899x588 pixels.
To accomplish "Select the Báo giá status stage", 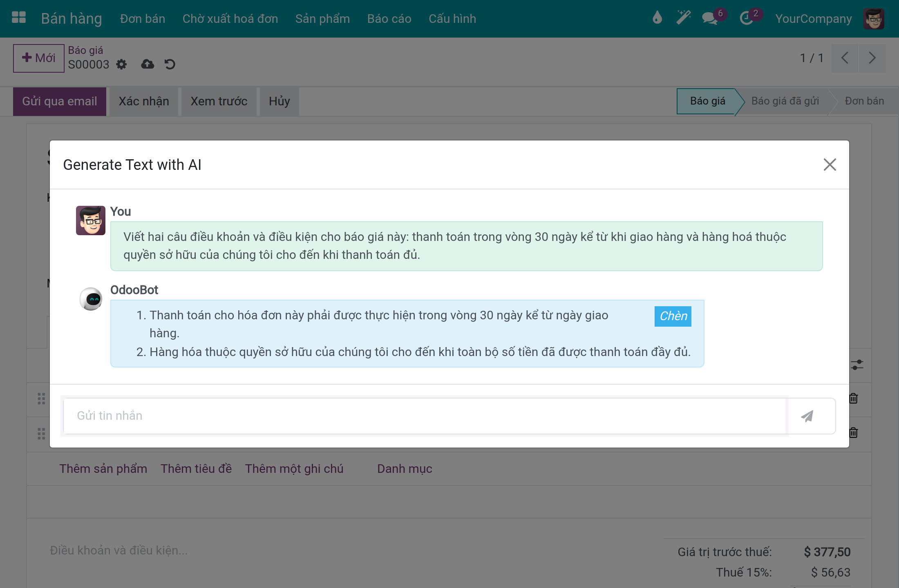I will pos(707,101).
